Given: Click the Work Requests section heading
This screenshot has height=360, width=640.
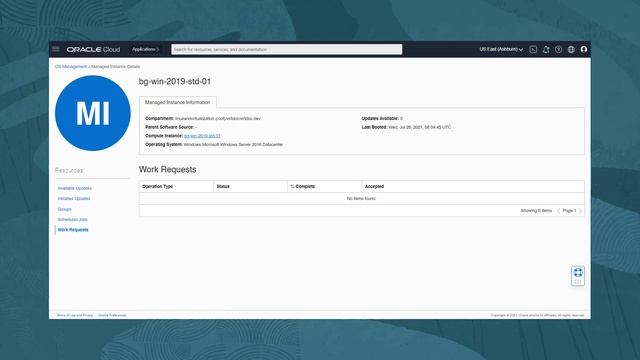Looking at the screenshot, I should [167, 169].
